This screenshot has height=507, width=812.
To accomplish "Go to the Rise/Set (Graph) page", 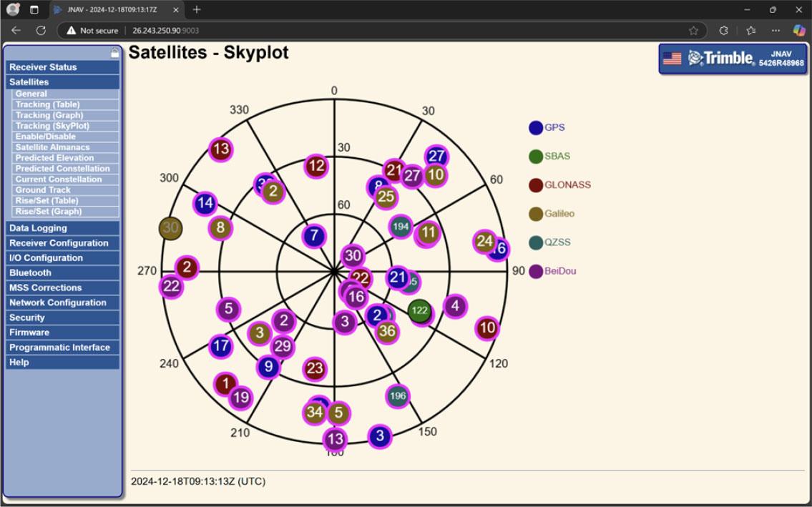I will pos(48,212).
